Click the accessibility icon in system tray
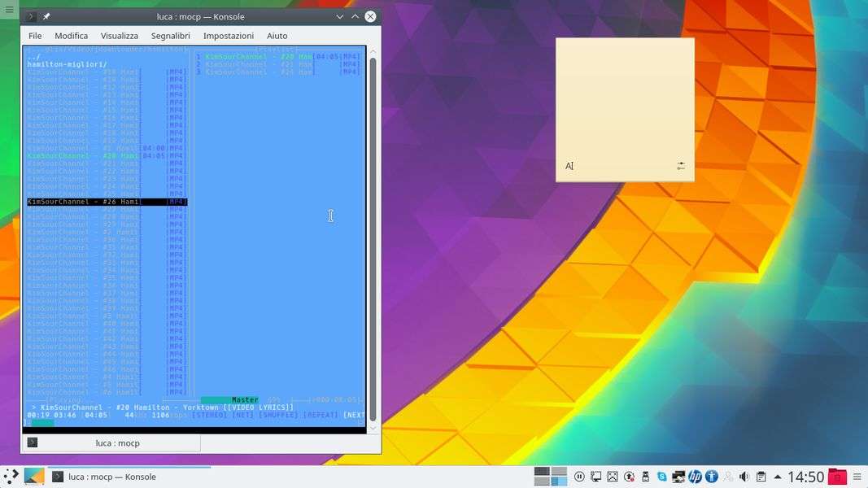Screen dimensions: 868x488 711,477
